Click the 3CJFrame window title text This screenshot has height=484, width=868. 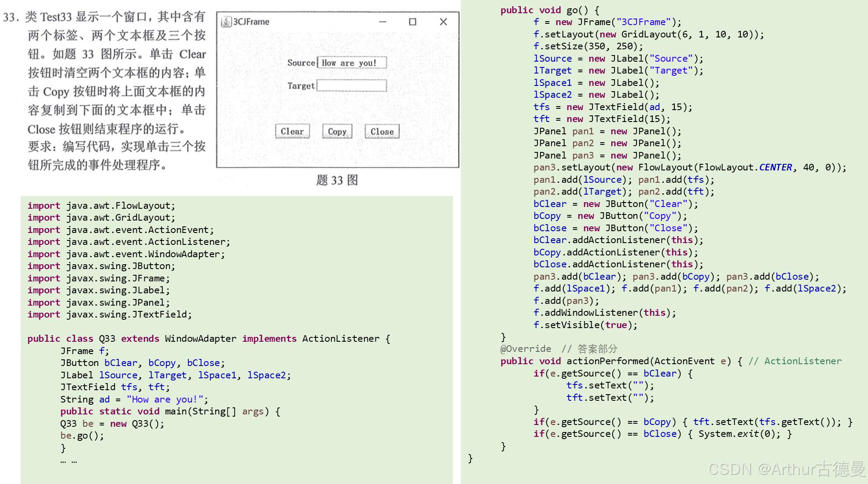pyautogui.click(x=251, y=22)
